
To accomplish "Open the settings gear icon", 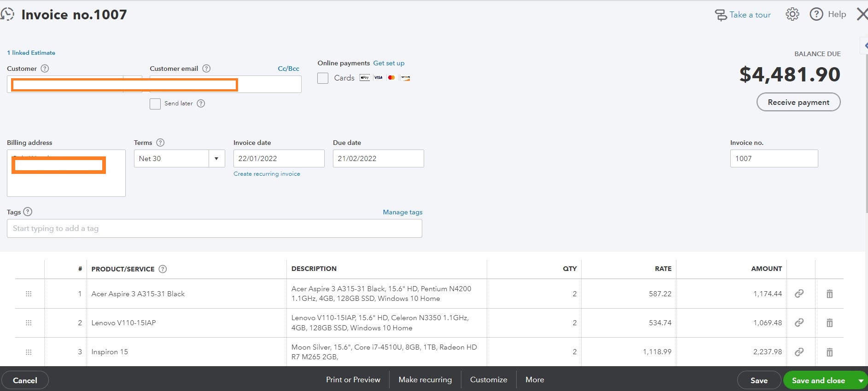I will (x=792, y=14).
